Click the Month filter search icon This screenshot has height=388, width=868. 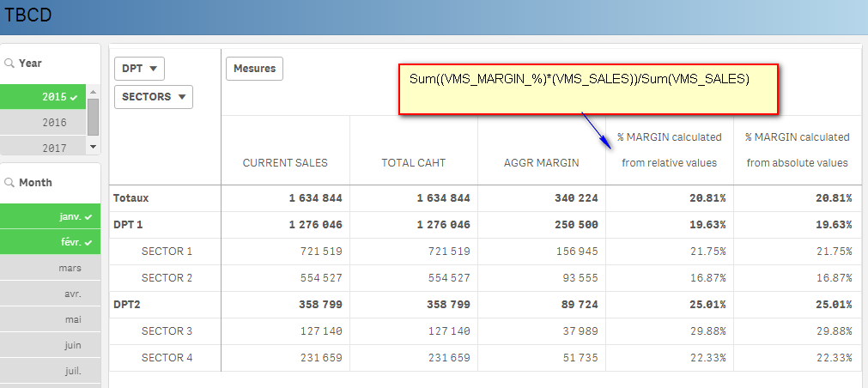click(9, 183)
